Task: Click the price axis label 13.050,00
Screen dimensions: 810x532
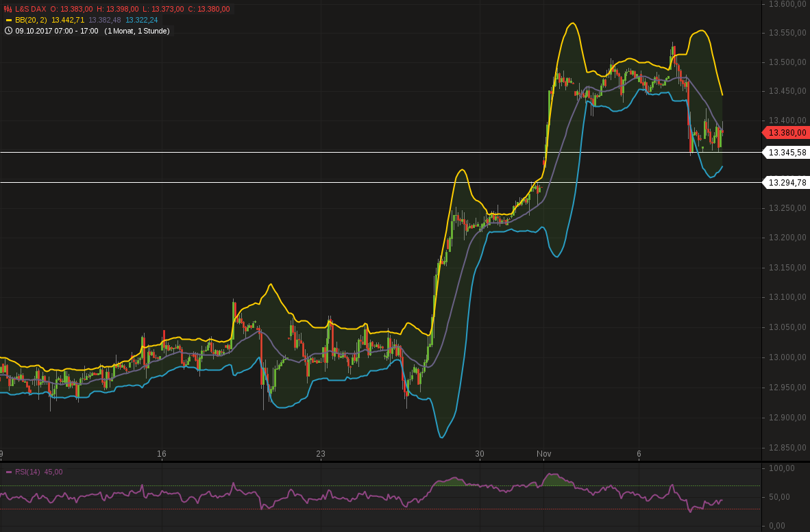Action: (x=787, y=327)
